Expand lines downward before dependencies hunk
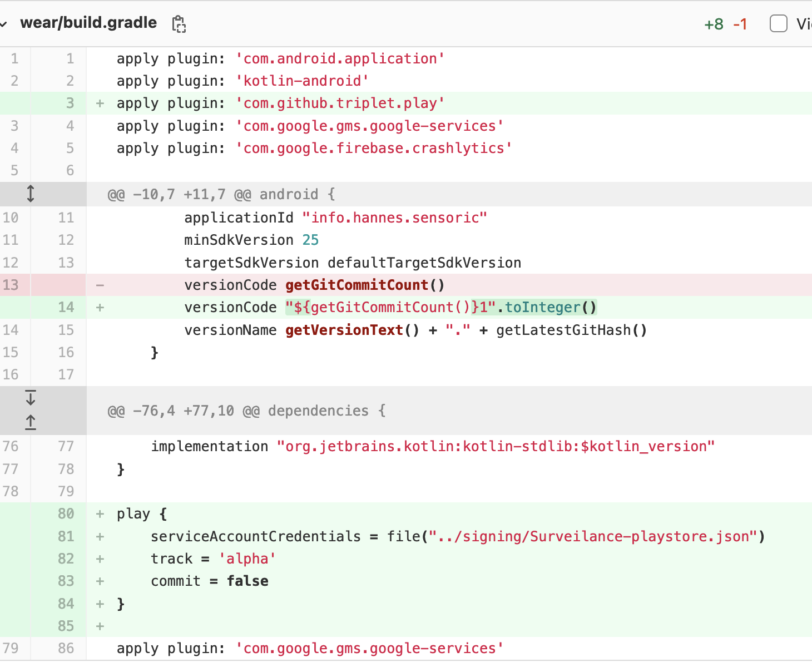Viewport: 812px width, 662px height. 31,398
